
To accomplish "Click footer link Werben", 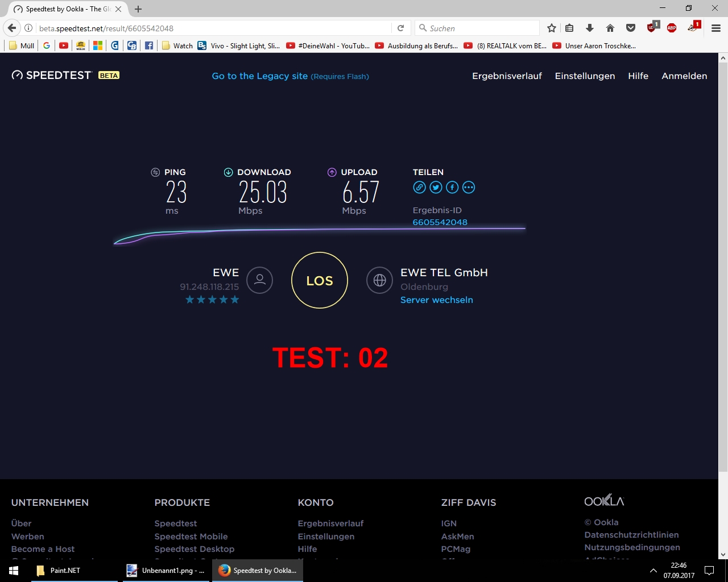I will point(27,537).
